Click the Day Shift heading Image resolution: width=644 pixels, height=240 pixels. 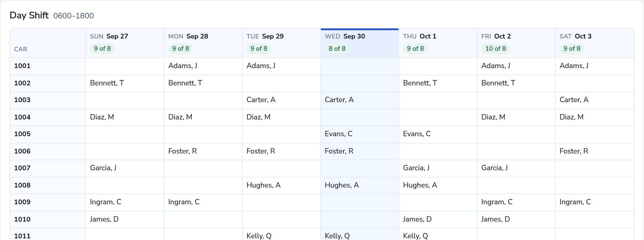[x=29, y=15]
